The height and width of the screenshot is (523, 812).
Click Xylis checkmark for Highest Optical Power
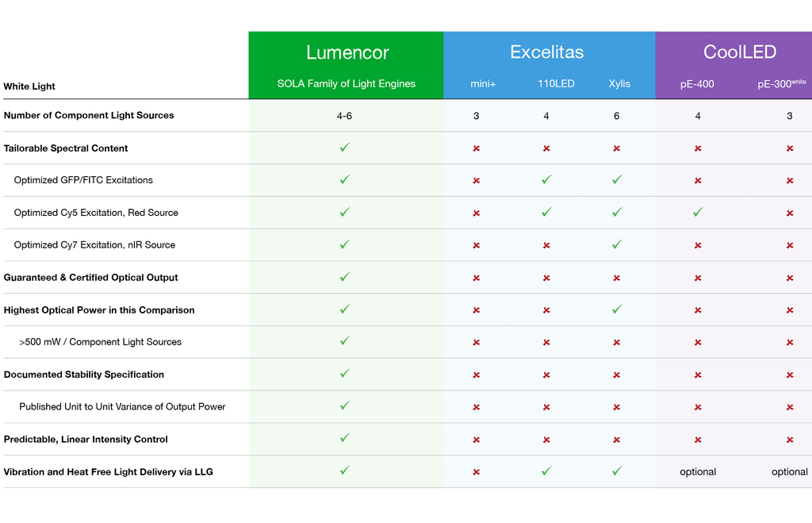pos(617,310)
